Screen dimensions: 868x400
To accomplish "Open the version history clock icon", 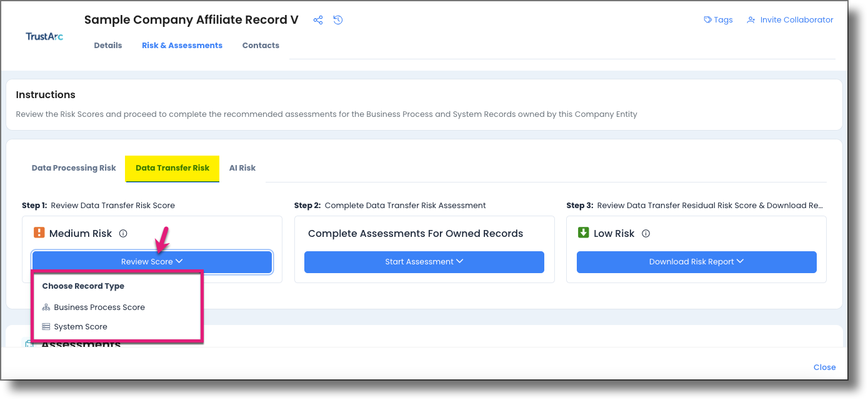I will coord(338,20).
